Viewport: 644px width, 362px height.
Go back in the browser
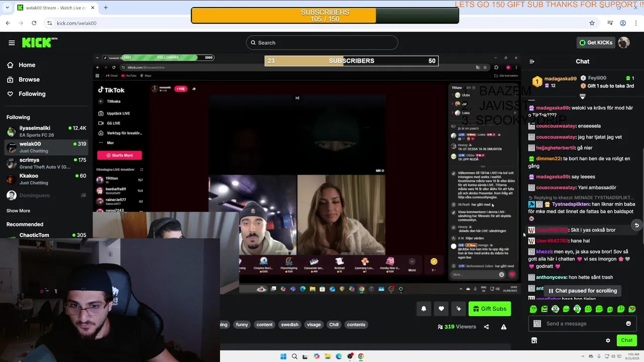coord(8,23)
